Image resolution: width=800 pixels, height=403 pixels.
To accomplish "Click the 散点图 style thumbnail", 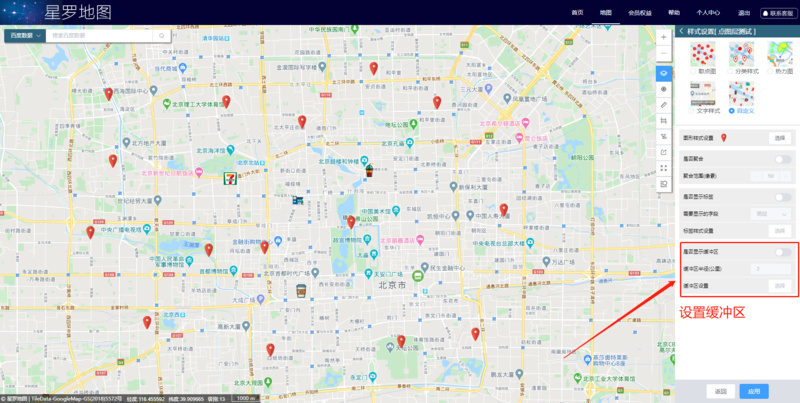I will 703,55.
